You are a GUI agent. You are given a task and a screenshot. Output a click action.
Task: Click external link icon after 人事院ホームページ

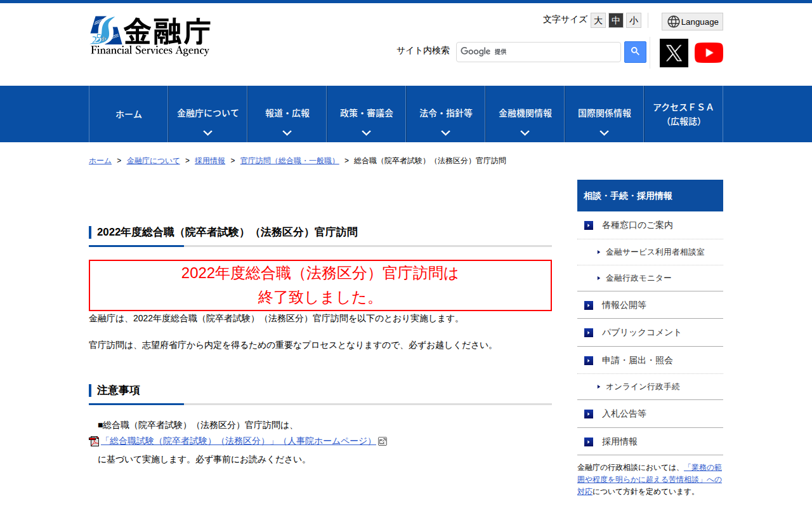click(383, 441)
